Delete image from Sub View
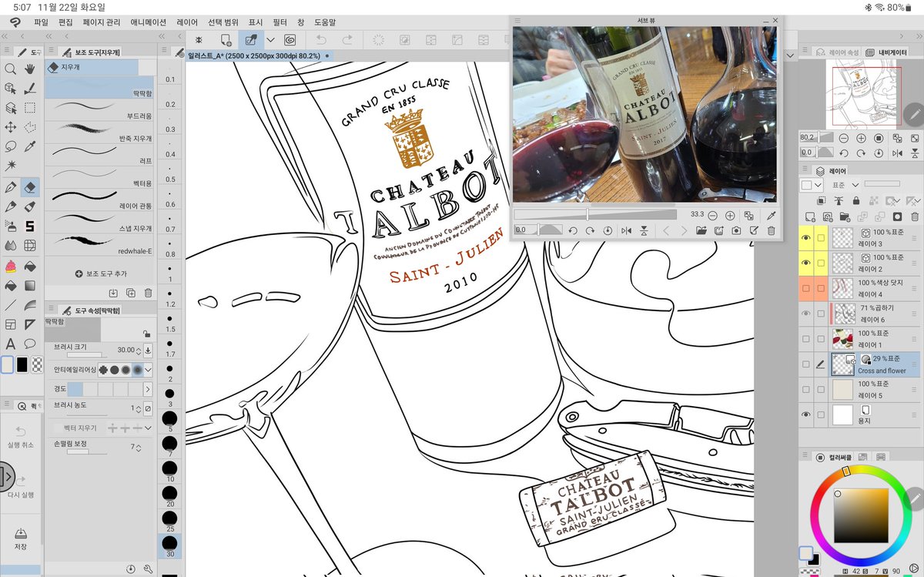This screenshot has width=924, height=577. (x=772, y=230)
